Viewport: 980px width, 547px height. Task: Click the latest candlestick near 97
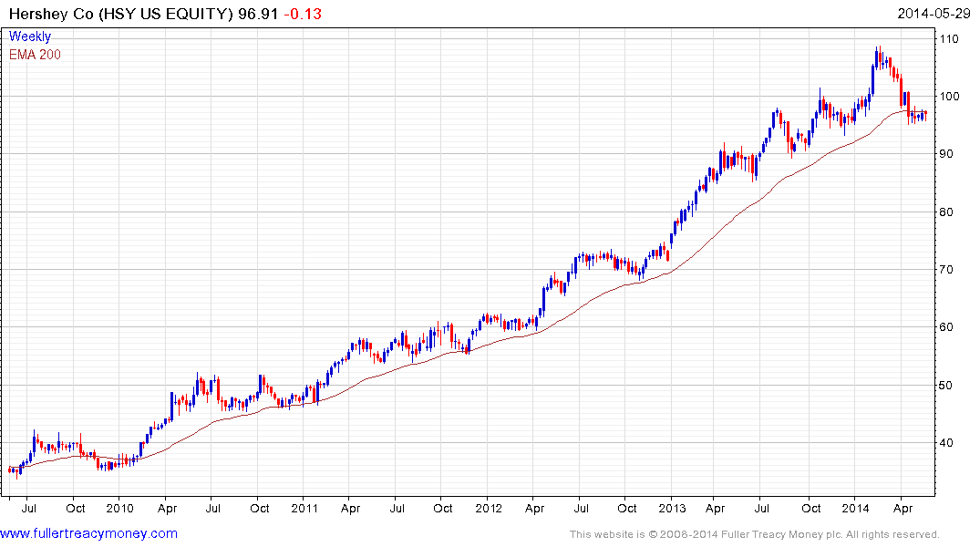925,115
